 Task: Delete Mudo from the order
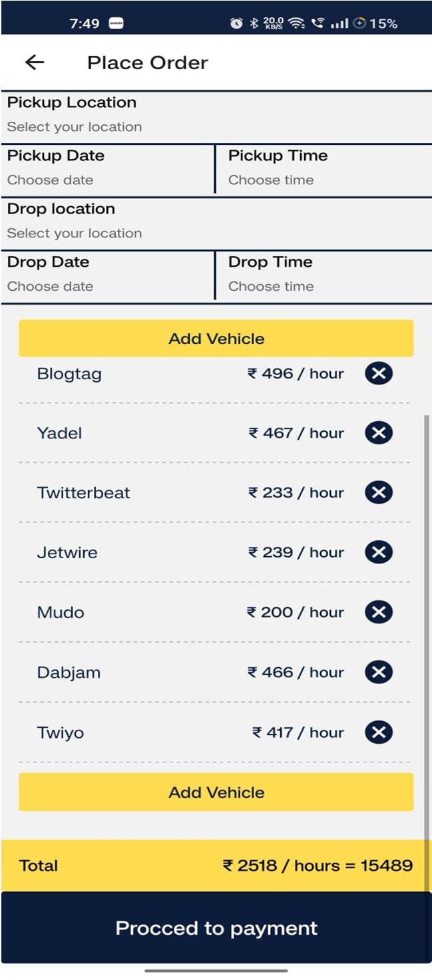point(379,612)
